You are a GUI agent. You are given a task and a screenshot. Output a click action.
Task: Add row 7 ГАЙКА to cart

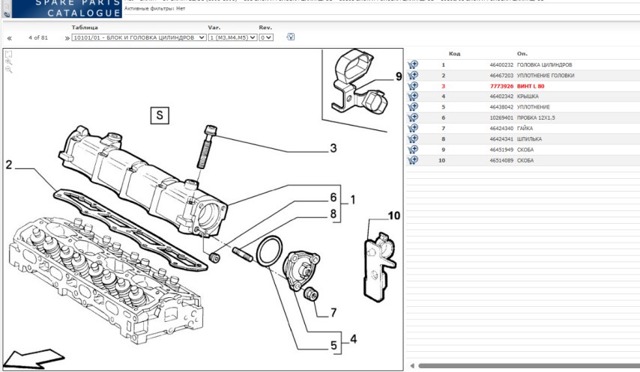point(413,128)
